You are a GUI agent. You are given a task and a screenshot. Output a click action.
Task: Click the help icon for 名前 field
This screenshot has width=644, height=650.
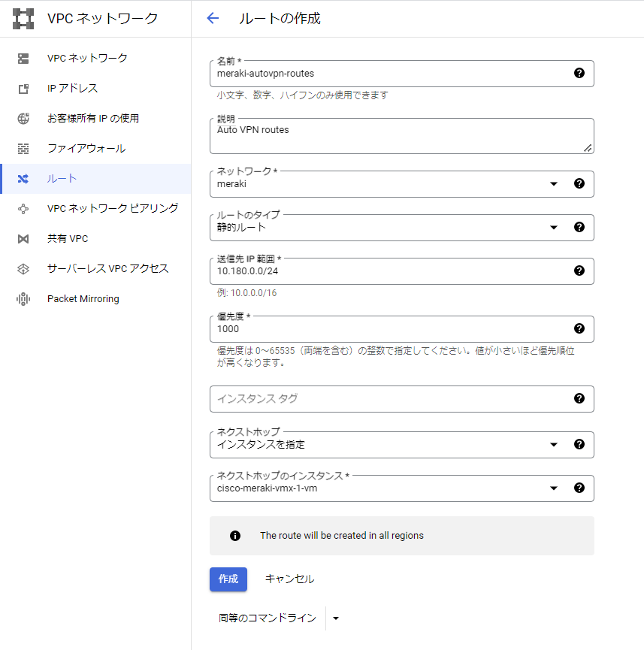tap(579, 73)
